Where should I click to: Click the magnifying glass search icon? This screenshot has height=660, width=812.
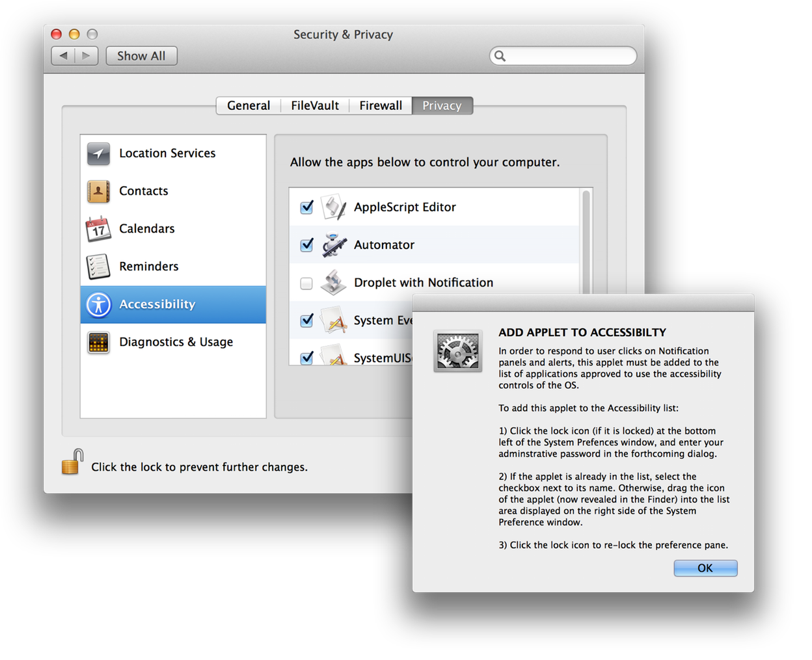[500, 56]
